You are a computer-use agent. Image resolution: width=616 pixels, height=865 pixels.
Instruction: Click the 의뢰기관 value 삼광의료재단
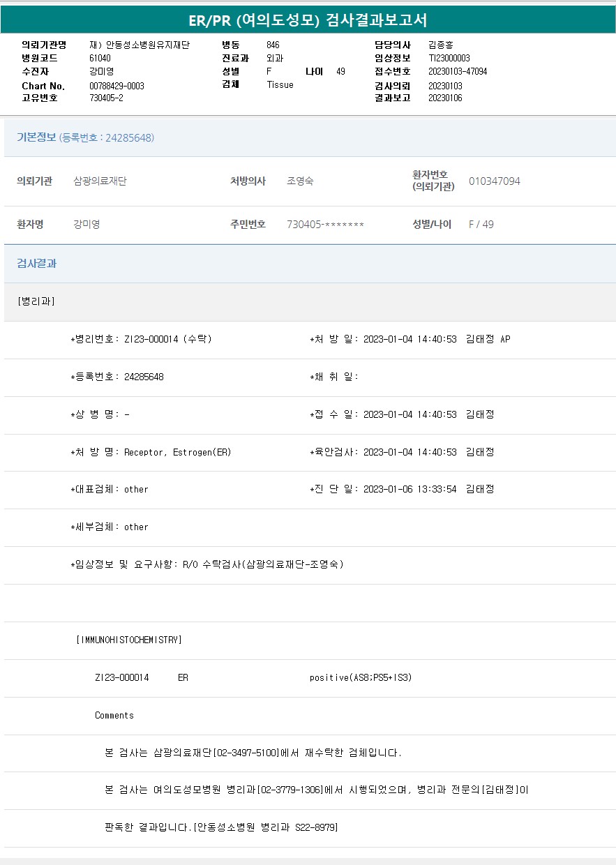[x=100, y=181]
